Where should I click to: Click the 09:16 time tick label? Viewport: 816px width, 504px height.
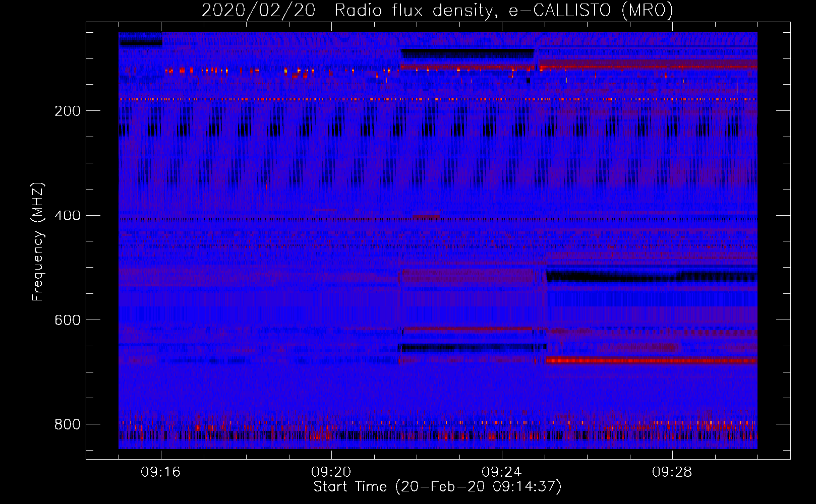tap(161, 472)
